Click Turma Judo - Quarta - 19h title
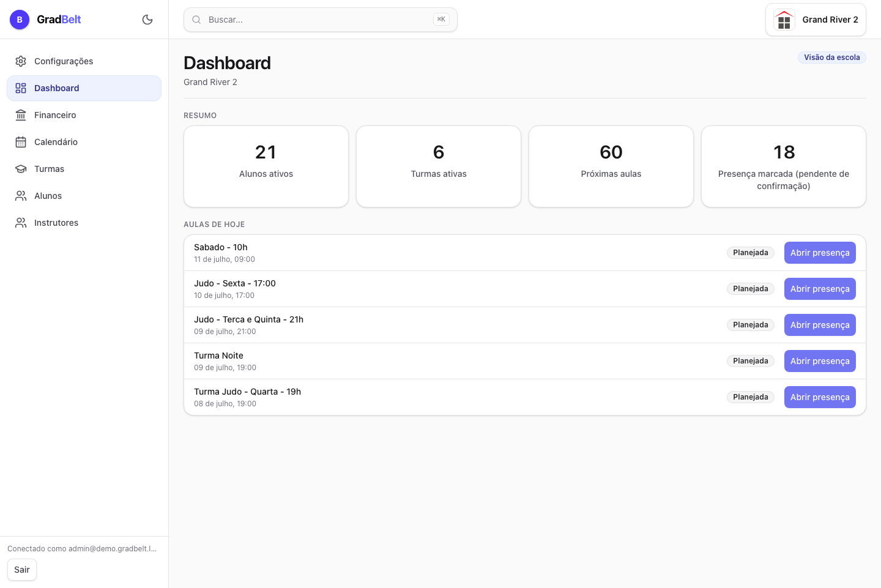Image resolution: width=881 pixels, height=588 pixels. [x=248, y=392]
